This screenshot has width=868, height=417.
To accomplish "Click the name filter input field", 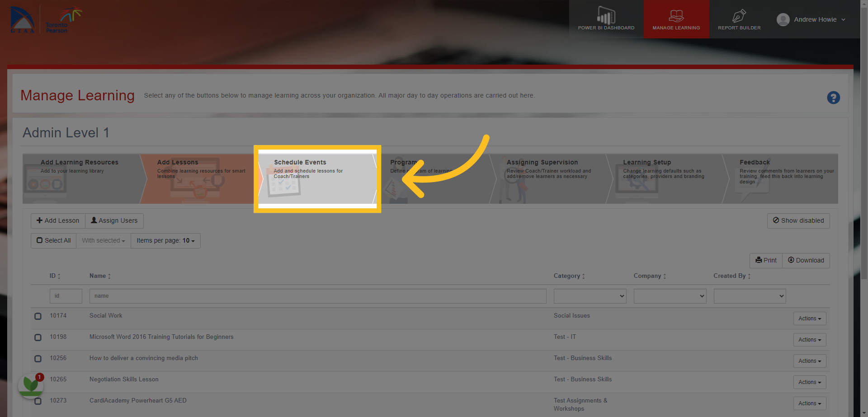I will point(318,296).
